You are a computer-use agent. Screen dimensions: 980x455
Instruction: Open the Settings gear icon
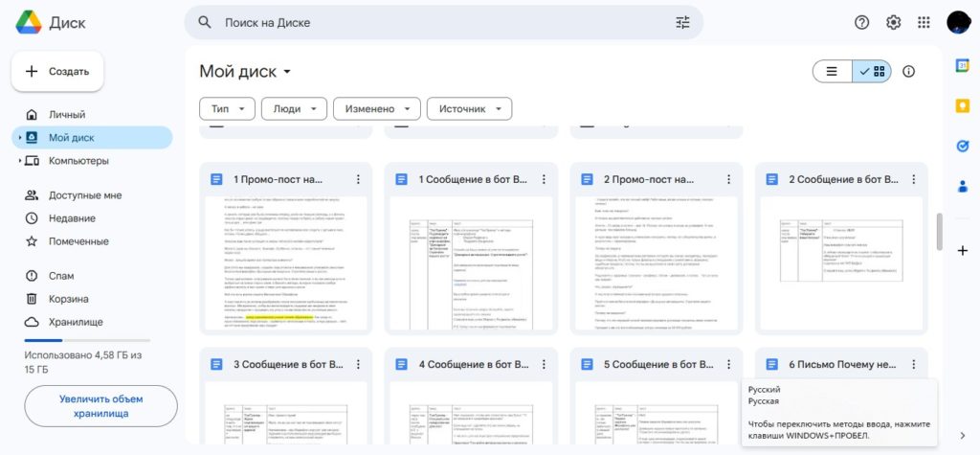(893, 23)
